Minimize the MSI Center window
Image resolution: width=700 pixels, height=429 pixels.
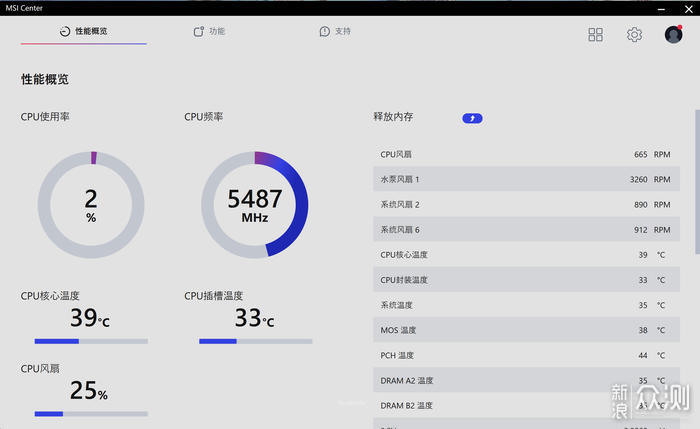pyautogui.click(x=661, y=8)
